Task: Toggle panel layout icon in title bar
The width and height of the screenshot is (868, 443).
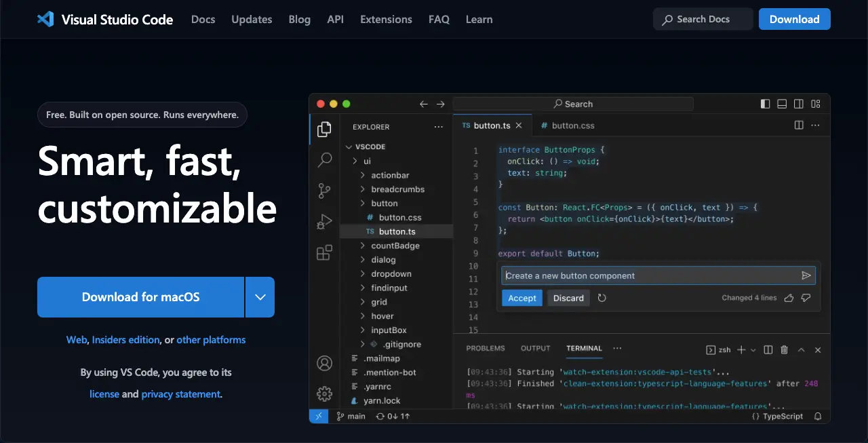Action: click(x=782, y=104)
